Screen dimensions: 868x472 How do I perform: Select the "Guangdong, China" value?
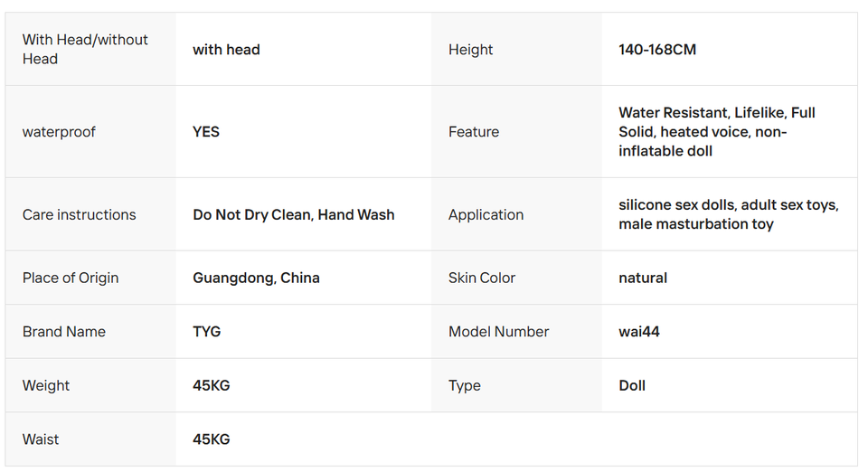[x=256, y=278]
